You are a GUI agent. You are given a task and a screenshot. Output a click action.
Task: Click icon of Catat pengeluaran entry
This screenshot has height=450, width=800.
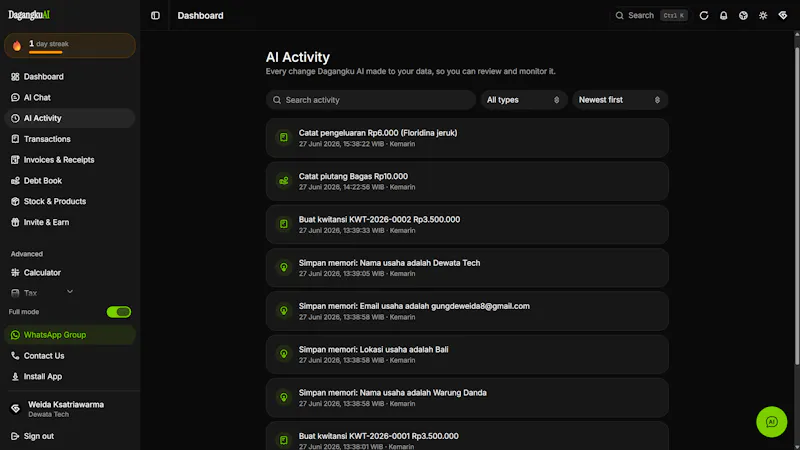[284, 138]
